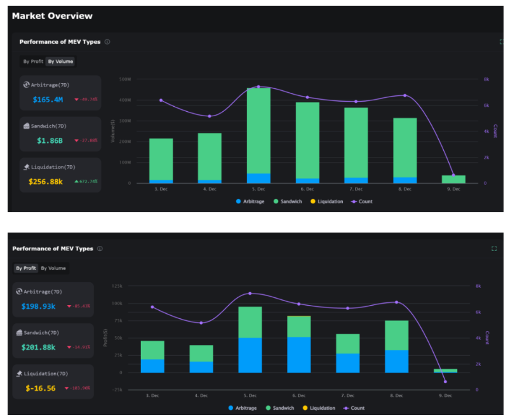Screen dimensions: 508x420
Task: Click -103.90% change in Liquidation profit card
Action: click(x=77, y=388)
